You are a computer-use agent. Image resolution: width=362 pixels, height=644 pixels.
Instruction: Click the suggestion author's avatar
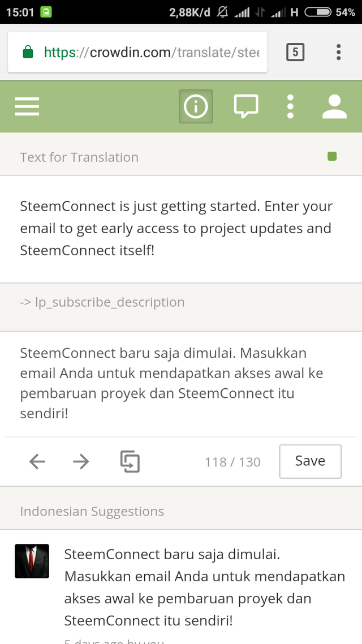tap(32, 561)
